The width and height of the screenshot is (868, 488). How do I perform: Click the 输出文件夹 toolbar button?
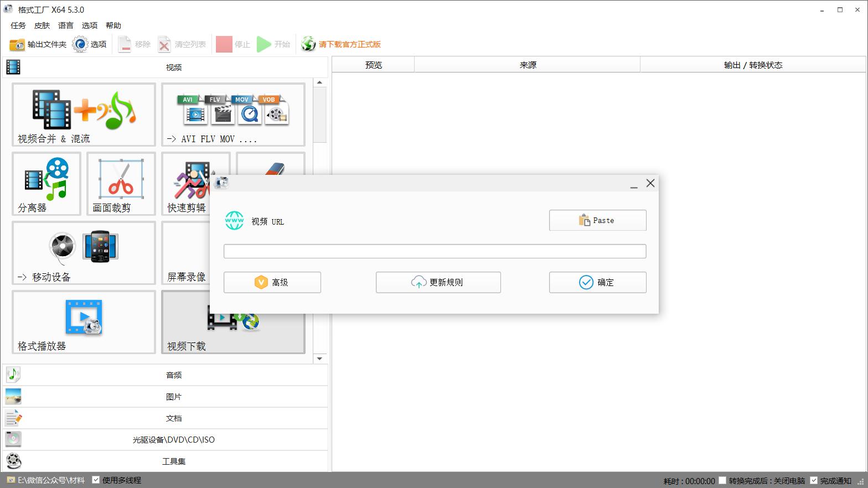38,44
